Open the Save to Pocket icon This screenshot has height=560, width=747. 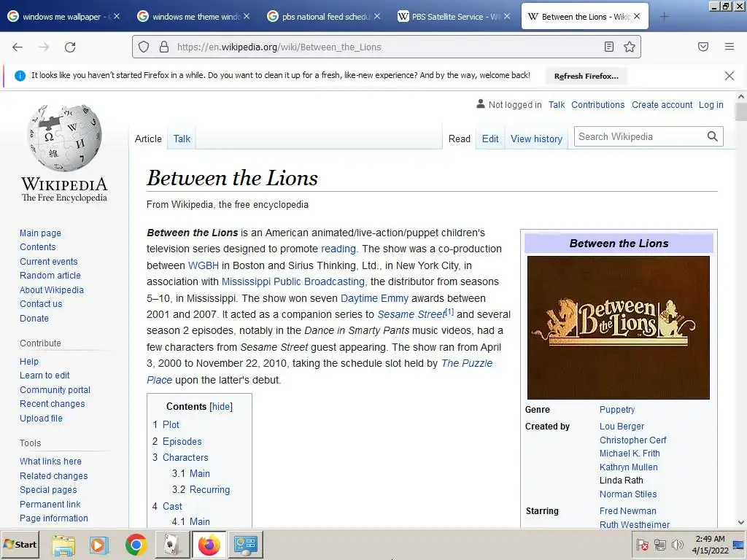pos(703,47)
